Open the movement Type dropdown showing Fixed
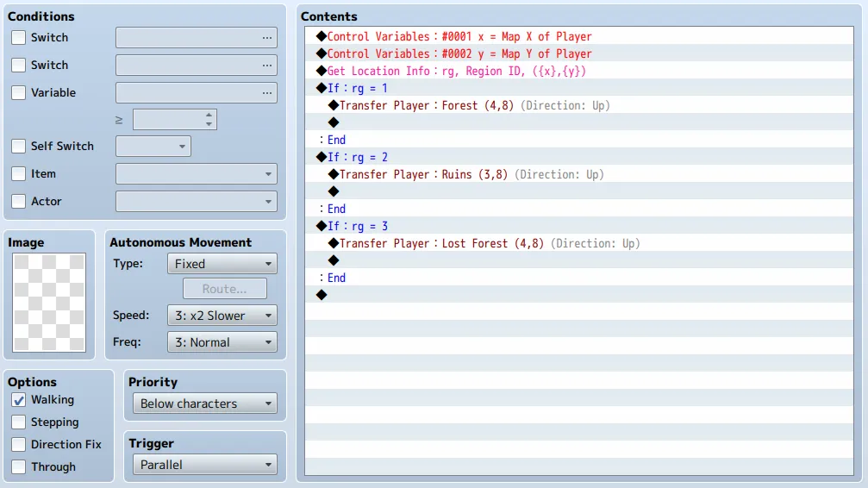Screen dimensions: 868x488 point(222,264)
